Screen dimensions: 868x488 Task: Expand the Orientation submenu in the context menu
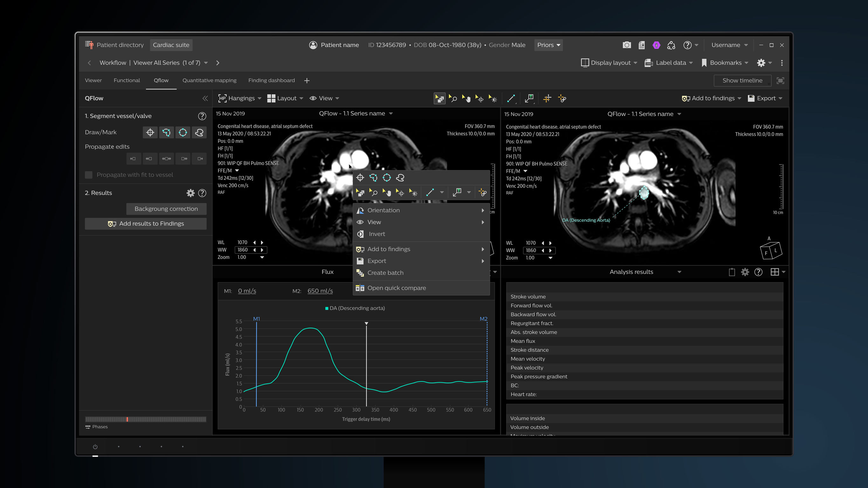point(384,210)
